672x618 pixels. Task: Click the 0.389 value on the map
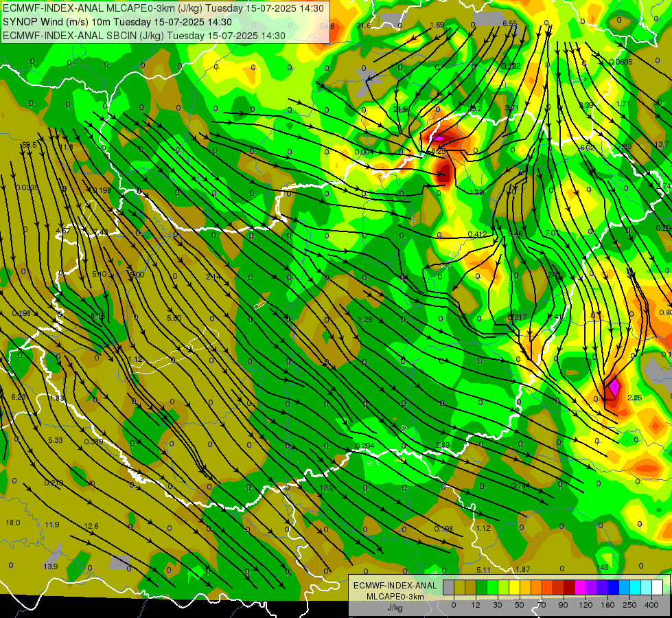click(x=93, y=442)
